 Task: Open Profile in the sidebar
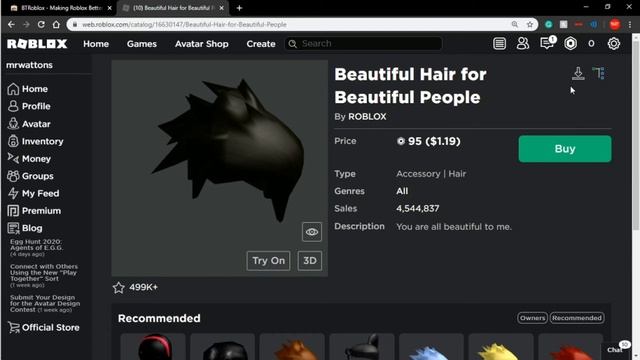tap(29, 106)
